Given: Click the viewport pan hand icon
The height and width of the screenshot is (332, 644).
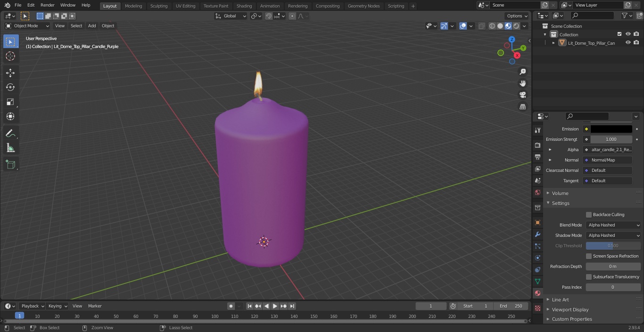Looking at the screenshot, I should 522,83.
